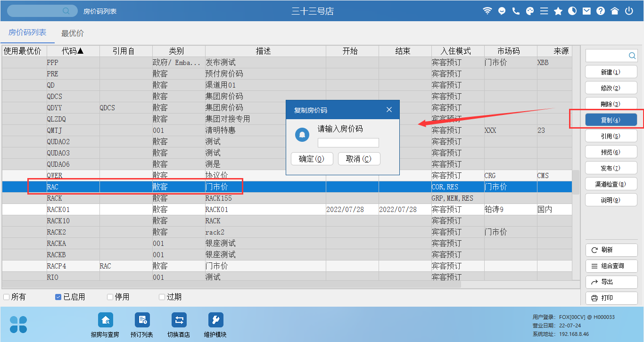Click the 预览(6) button

611,152
